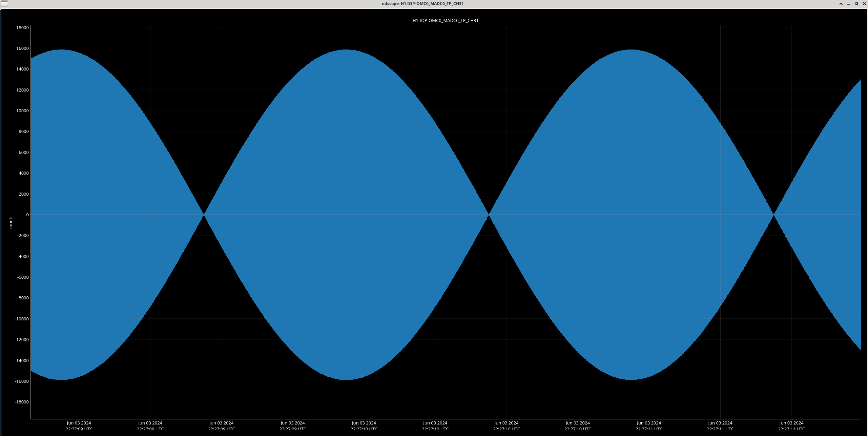Close the ndscope window

coord(864,4)
